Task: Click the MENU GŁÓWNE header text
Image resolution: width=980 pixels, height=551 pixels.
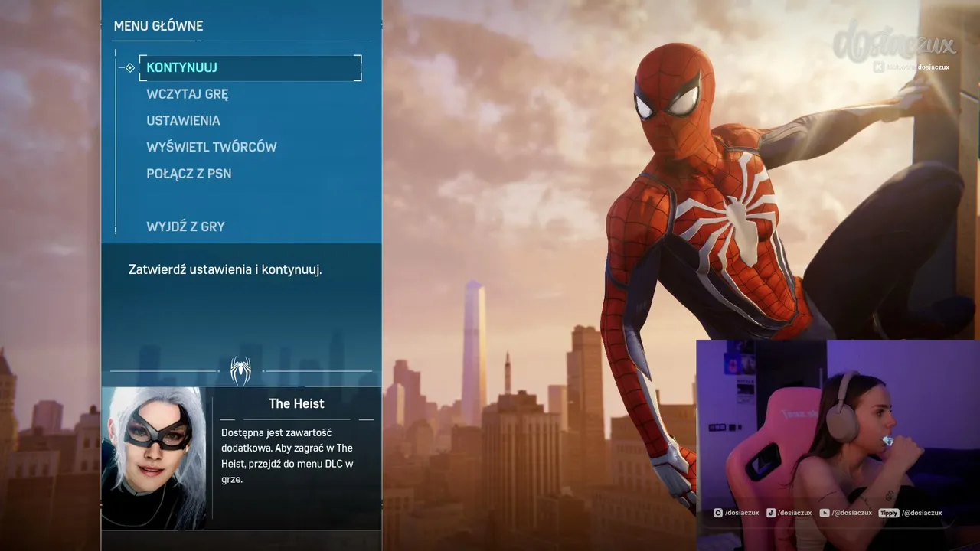Action: point(158,26)
